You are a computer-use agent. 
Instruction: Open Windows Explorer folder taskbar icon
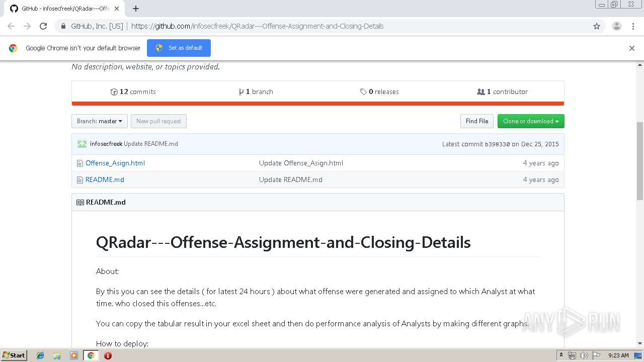tap(57, 355)
